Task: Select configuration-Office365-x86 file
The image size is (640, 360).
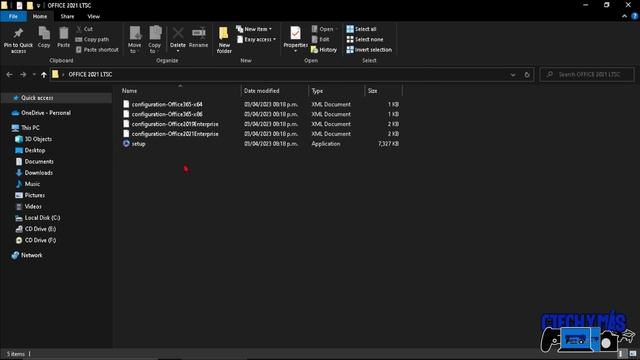Action: [x=167, y=114]
